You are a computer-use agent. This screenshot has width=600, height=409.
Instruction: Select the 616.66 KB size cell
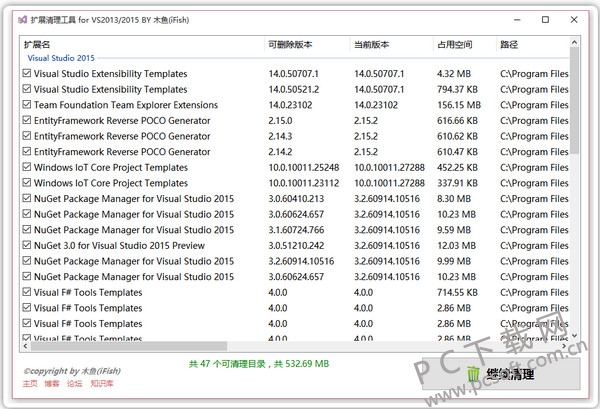coord(457,121)
